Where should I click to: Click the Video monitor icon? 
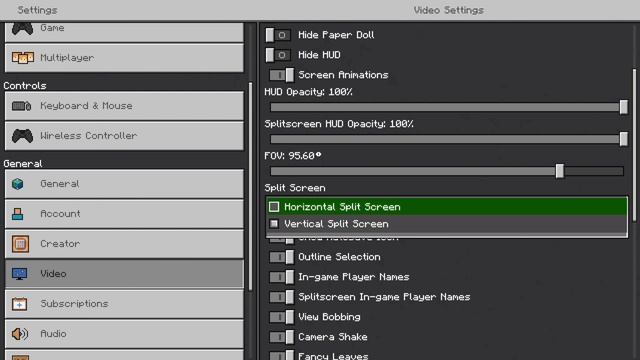pyautogui.click(x=20, y=273)
